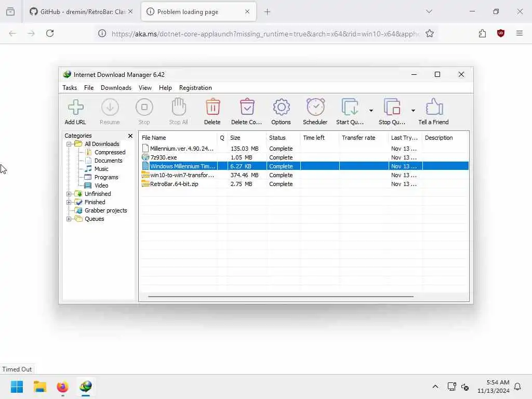The height and width of the screenshot is (399, 532).
Task: Open Stop Queue dropdown arrow
Action: [413, 111]
